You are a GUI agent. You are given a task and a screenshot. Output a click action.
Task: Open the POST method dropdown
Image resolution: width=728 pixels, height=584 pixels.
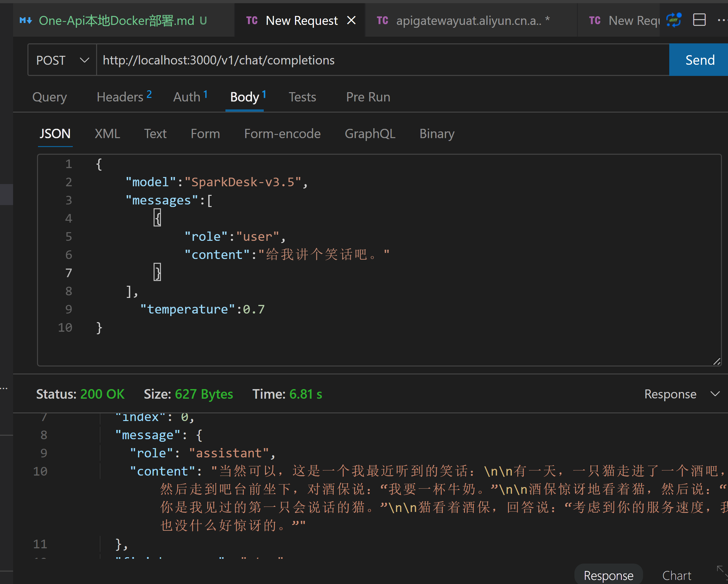63,60
